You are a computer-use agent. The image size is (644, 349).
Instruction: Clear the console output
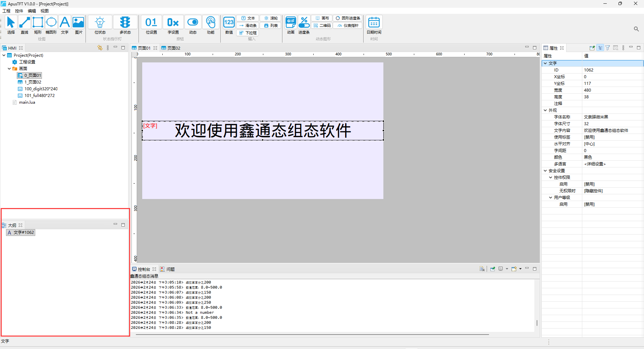482,269
